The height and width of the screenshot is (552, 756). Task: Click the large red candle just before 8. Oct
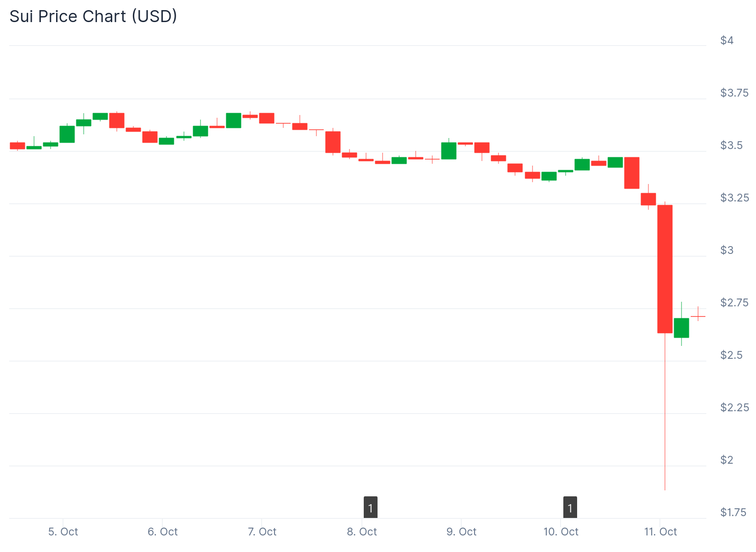point(332,142)
